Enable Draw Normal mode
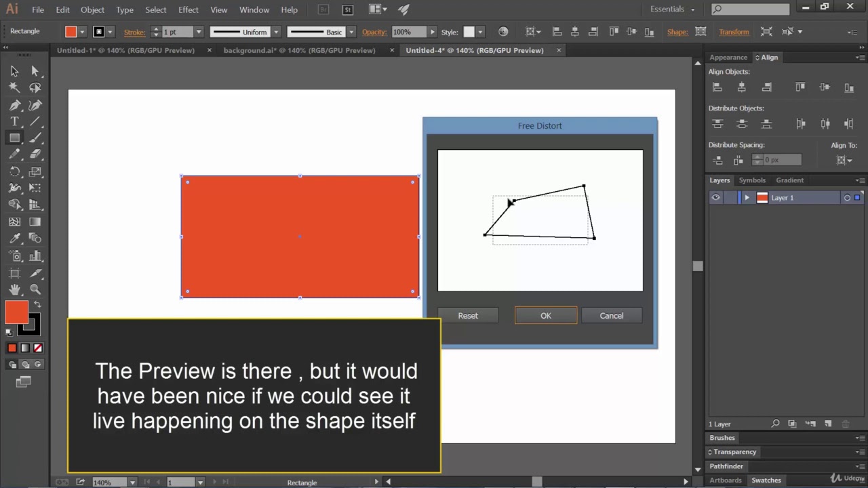The width and height of the screenshot is (868, 488). [x=13, y=365]
